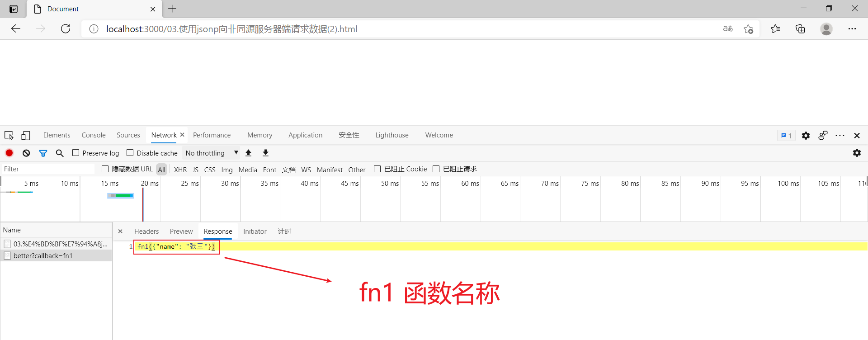The height and width of the screenshot is (340, 868).
Task: Activate the inspect element picker icon
Action: [9, 135]
